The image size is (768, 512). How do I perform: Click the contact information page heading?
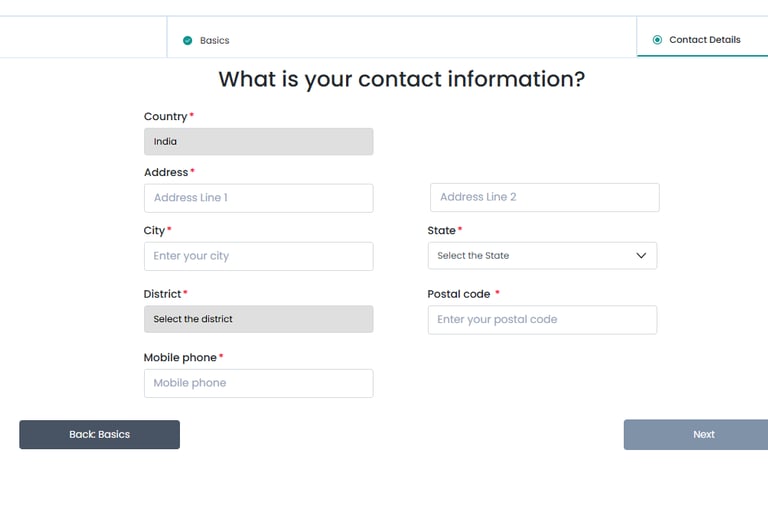click(x=401, y=80)
